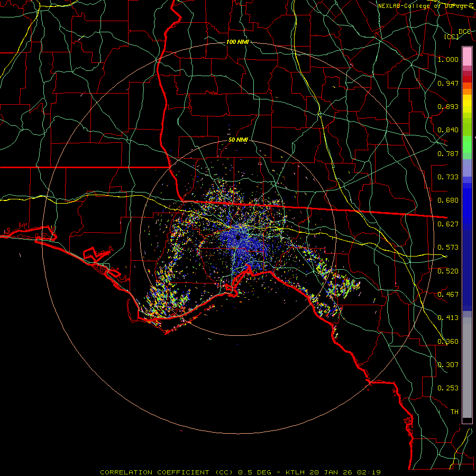Screen dimensions: 476x476
Task: Click the black radar site dot at center
Action: [238, 237]
